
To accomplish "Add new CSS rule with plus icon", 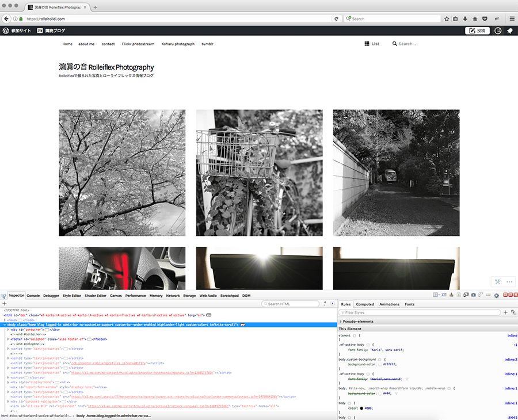I will tap(505, 312).
